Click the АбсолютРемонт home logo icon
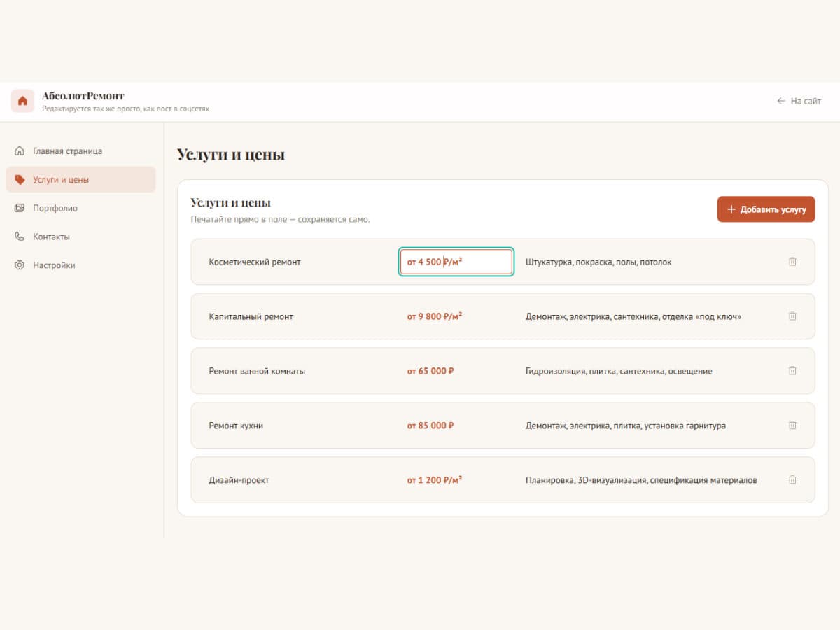Image resolution: width=840 pixels, height=630 pixels. pos(22,101)
